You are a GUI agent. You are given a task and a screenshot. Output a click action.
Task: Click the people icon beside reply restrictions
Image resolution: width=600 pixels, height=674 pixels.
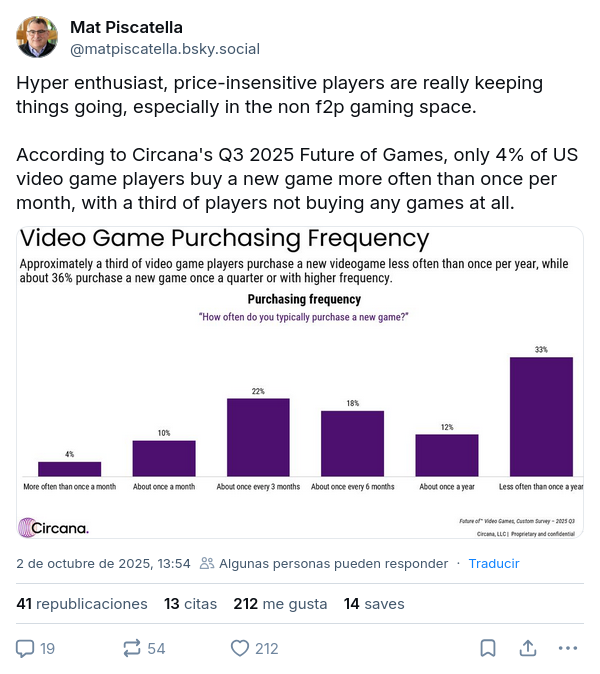pyautogui.click(x=207, y=563)
